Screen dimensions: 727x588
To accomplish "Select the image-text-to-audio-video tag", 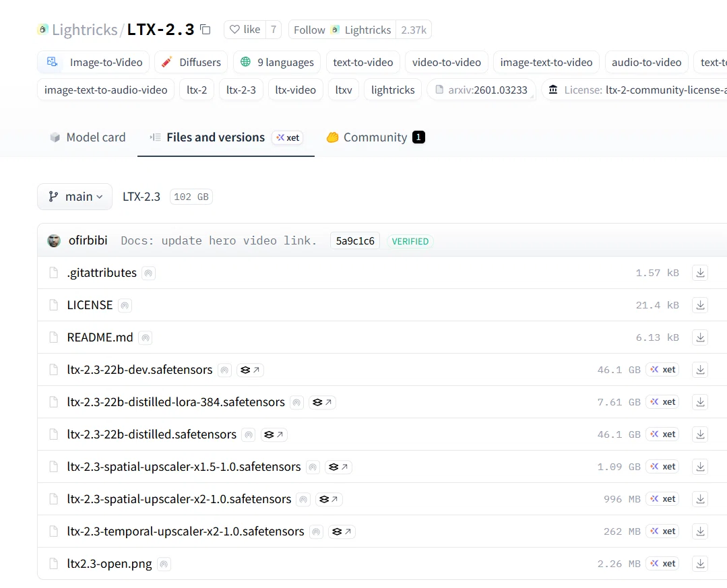I will pos(106,90).
